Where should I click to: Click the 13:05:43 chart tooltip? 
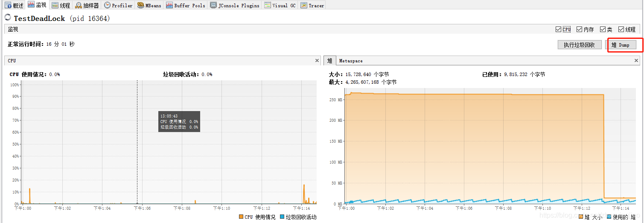[x=179, y=121]
